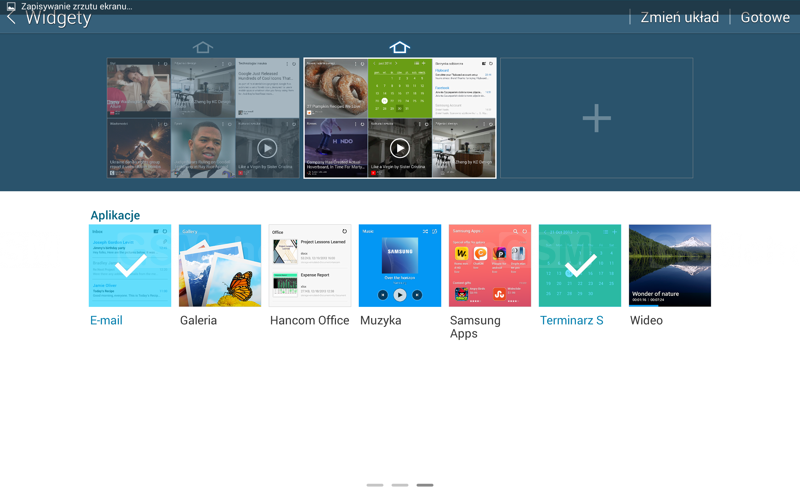Image resolution: width=800 pixels, height=500 pixels.
Task: Tap the play button on second page video tile
Action: point(399,148)
